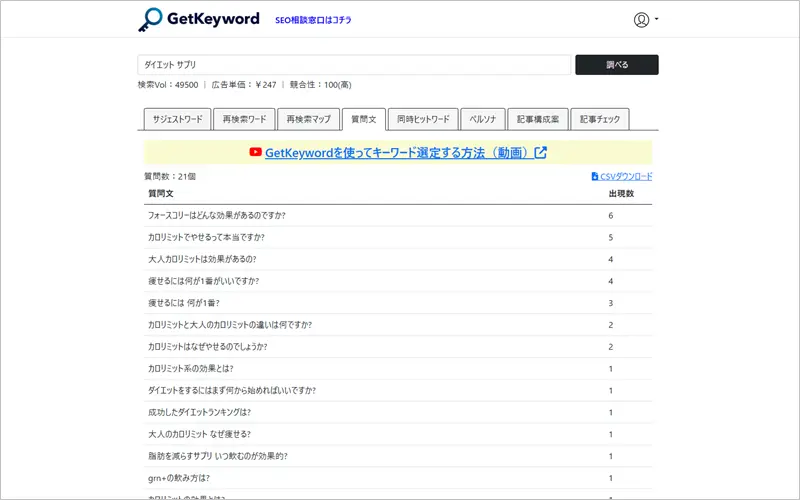Image resolution: width=800 pixels, height=500 pixels.
Task: Open the 記事チェック tab
Action: tap(600, 119)
